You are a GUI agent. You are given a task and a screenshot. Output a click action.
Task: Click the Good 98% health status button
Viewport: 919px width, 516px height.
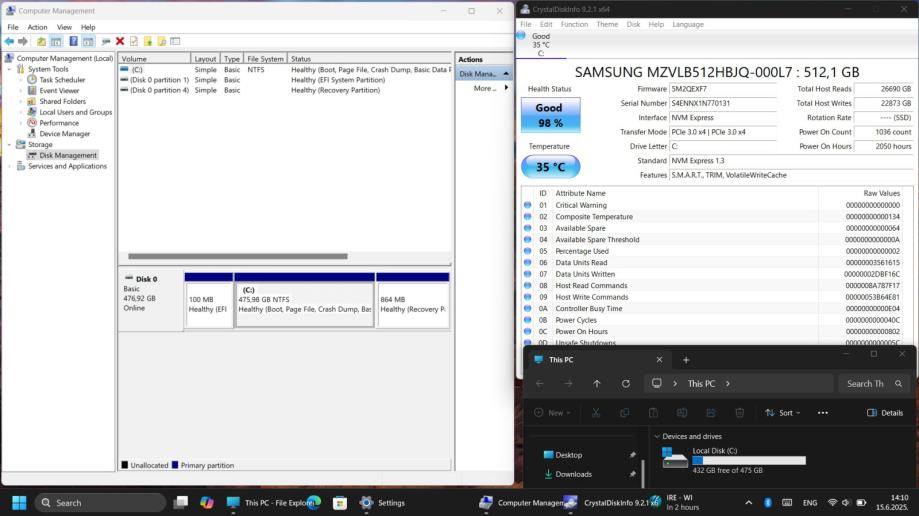tap(549, 115)
